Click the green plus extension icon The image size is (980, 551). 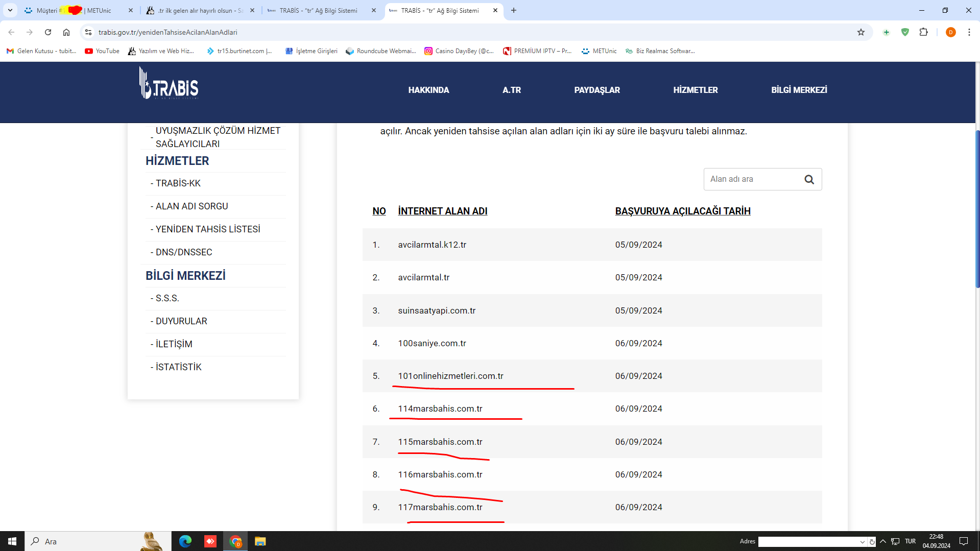(887, 32)
